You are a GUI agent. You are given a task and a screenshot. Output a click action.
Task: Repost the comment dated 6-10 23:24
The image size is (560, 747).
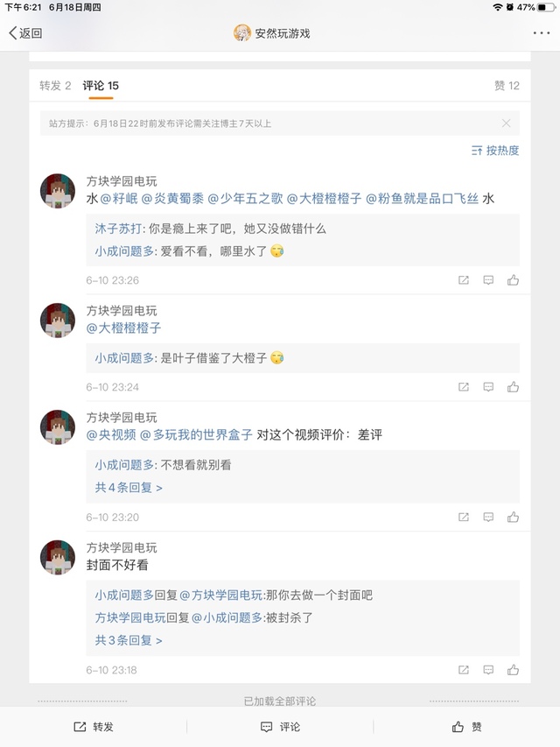[464, 387]
